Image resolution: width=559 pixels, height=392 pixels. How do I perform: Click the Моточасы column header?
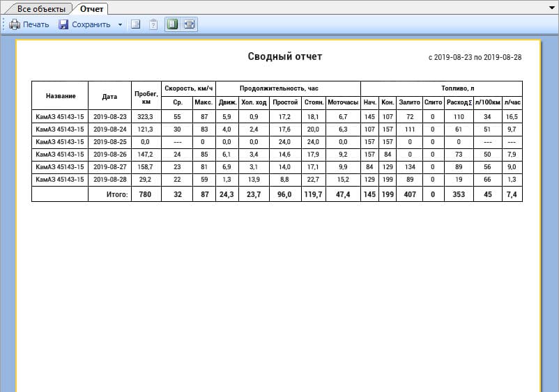pyautogui.click(x=342, y=102)
